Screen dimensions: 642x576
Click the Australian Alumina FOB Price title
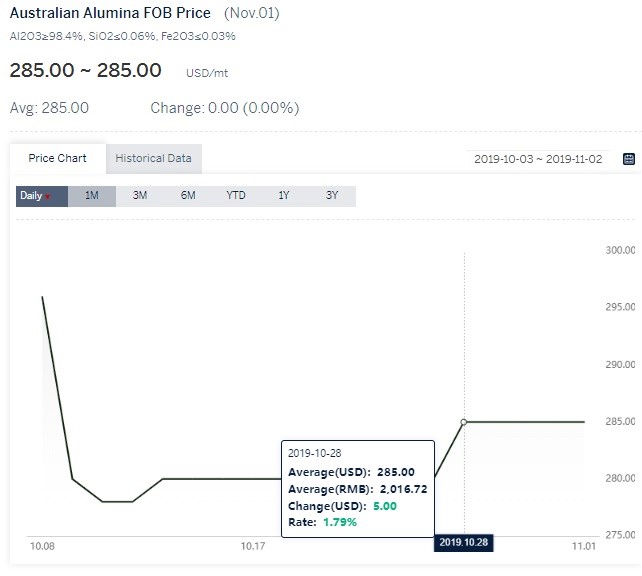(110, 13)
